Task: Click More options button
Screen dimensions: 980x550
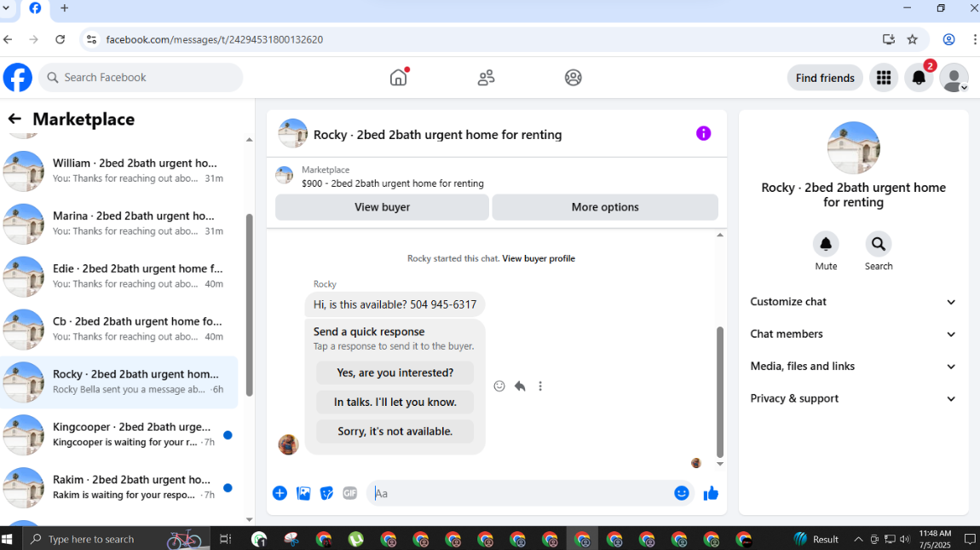Action: coord(605,207)
